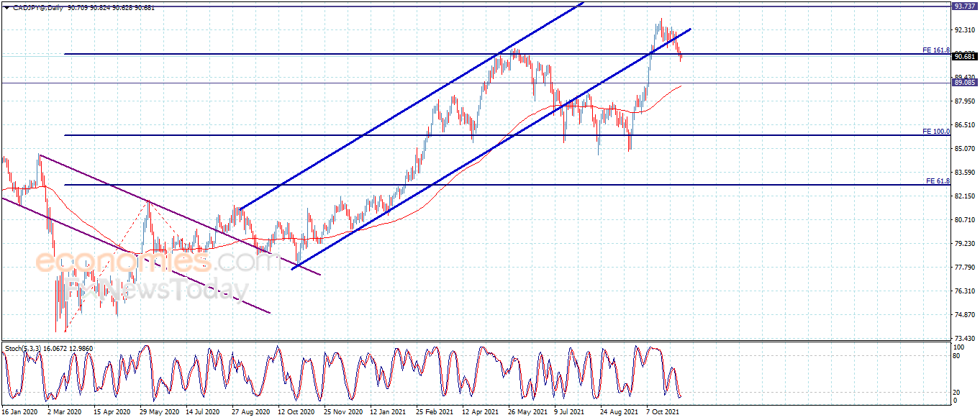Click the 27 Aug 2020 date label
This screenshot has height=420, width=980.
tap(250, 412)
